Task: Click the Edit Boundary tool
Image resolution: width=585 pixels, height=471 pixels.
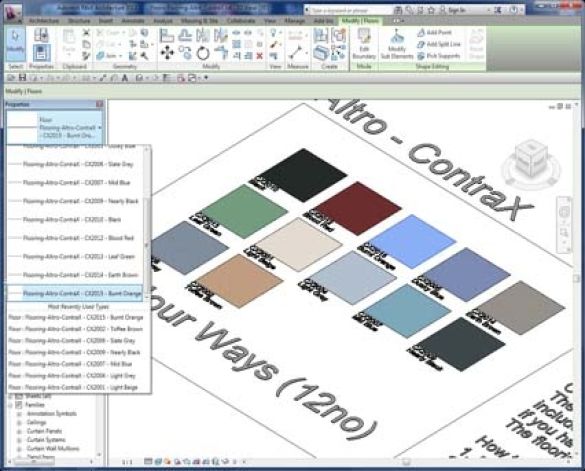Action: point(364,44)
